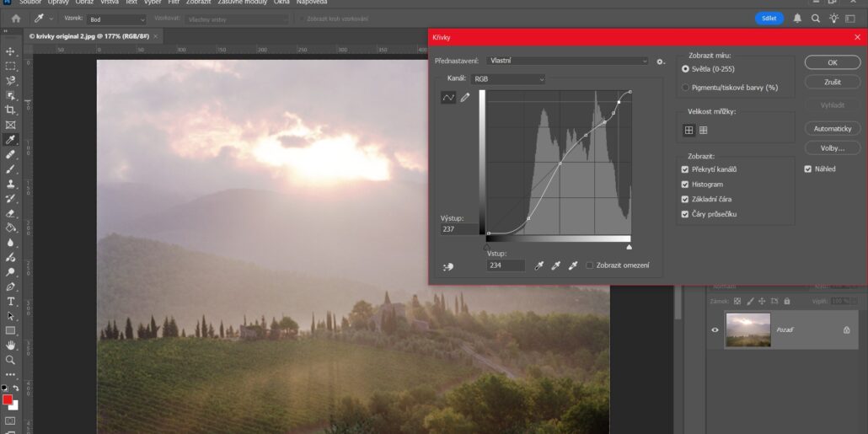The image size is (868, 434).
Task: Open notifications bell icon
Action: pyautogui.click(x=797, y=19)
